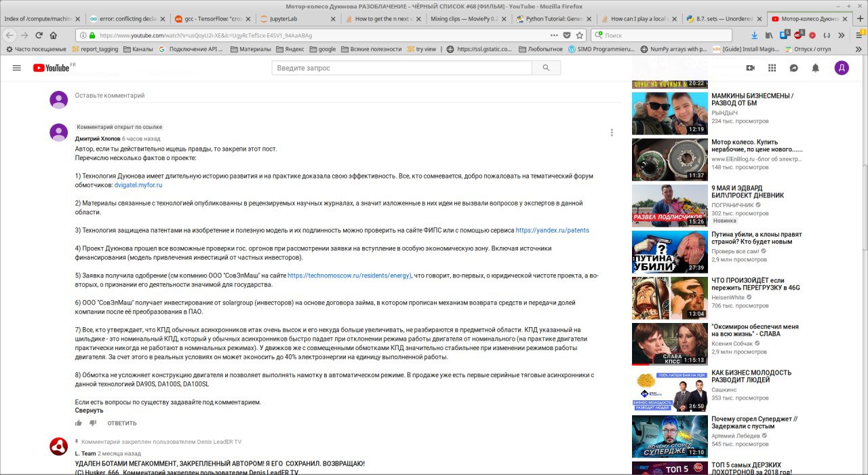Open the КАК БИЗНЕС МОЛОДОСТЬ РАЗВОДИТ ЛЮДЕЙ title
The width and height of the screenshot is (868, 475).
[751, 377]
